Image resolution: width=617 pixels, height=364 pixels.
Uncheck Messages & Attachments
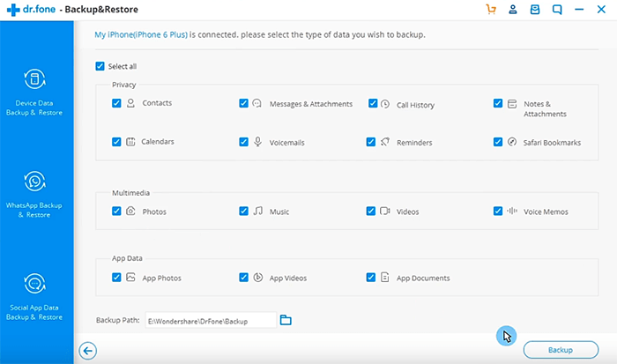coord(243,103)
